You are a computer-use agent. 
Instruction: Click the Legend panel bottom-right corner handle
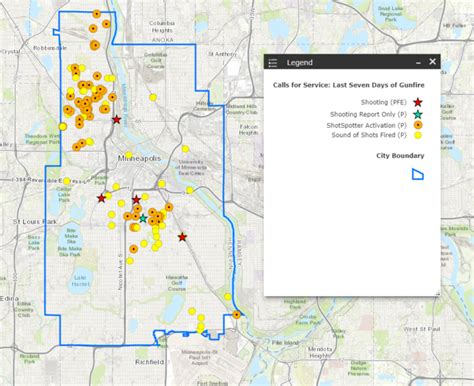[438, 294]
